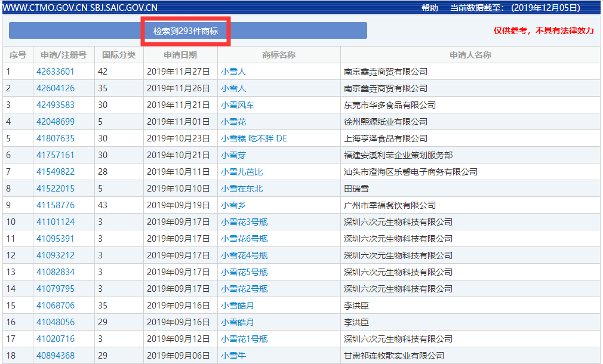Click the 小雪在东北 trademark link
Screen dimensions: 603x364
[x=241, y=189]
